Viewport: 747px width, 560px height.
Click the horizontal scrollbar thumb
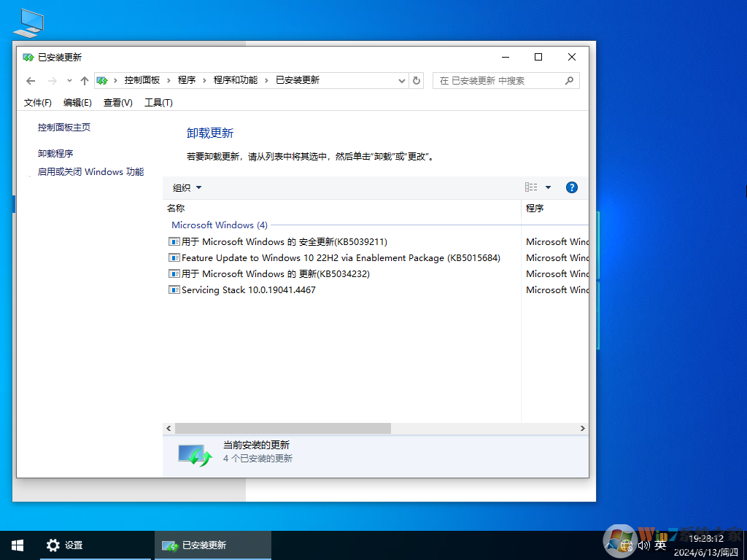283,429
